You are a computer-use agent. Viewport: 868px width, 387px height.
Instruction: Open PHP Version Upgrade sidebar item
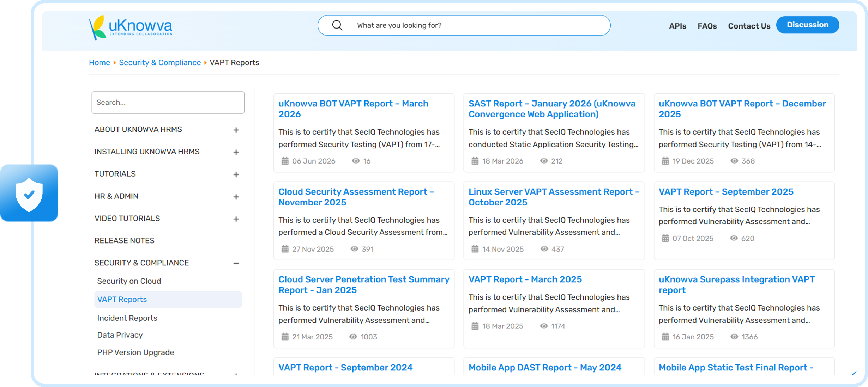[135, 352]
